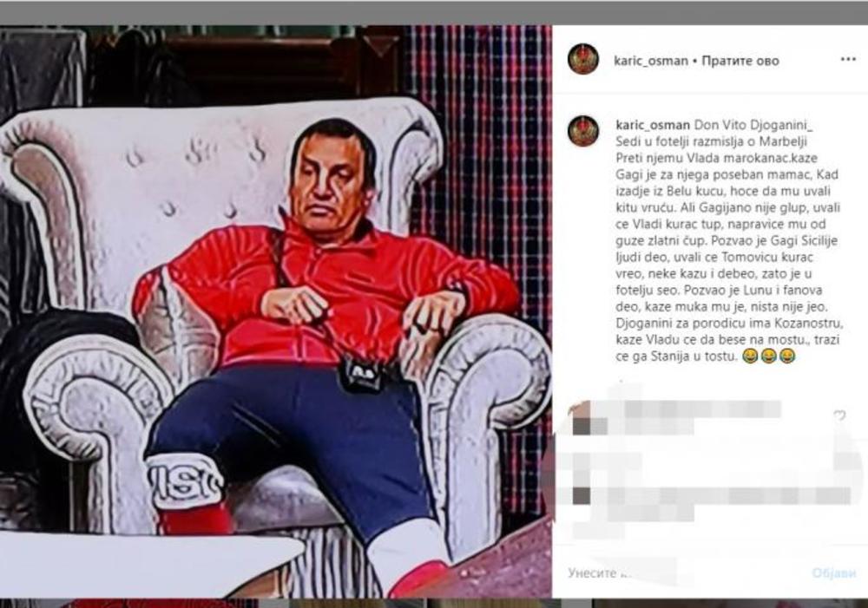
Task: Open karic_osman profile from caption username
Action: point(653,125)
